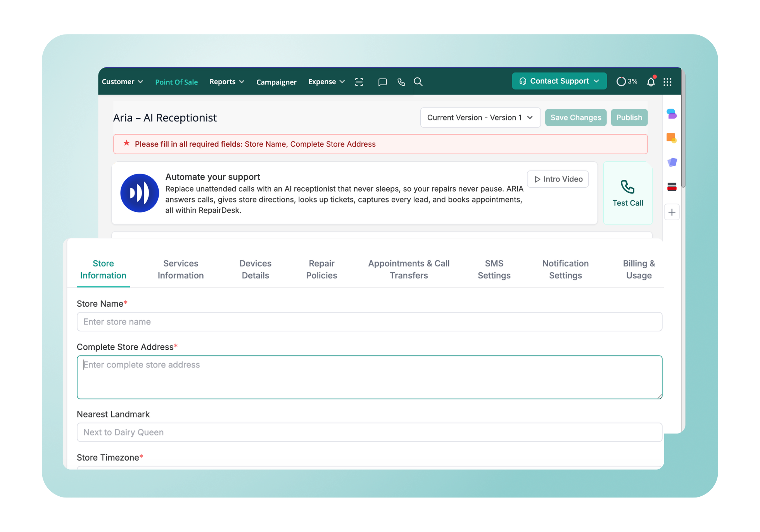Play the Intro Video
760x532 pixels.
pos(558,179)
